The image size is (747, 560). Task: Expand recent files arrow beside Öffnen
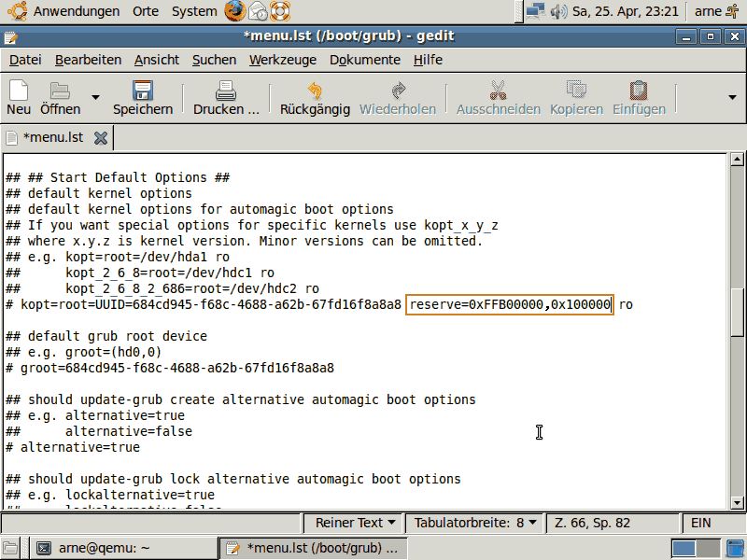(x=95, y=98)
